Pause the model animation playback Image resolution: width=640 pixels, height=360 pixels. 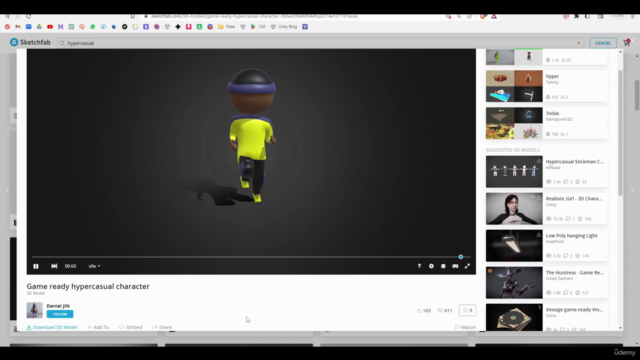[x=36, y=266]
